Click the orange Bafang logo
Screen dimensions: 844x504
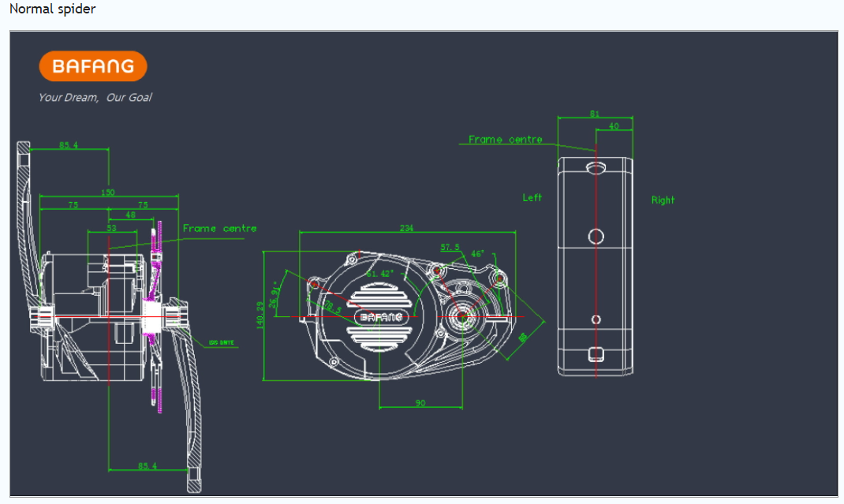tap(93, 66)
